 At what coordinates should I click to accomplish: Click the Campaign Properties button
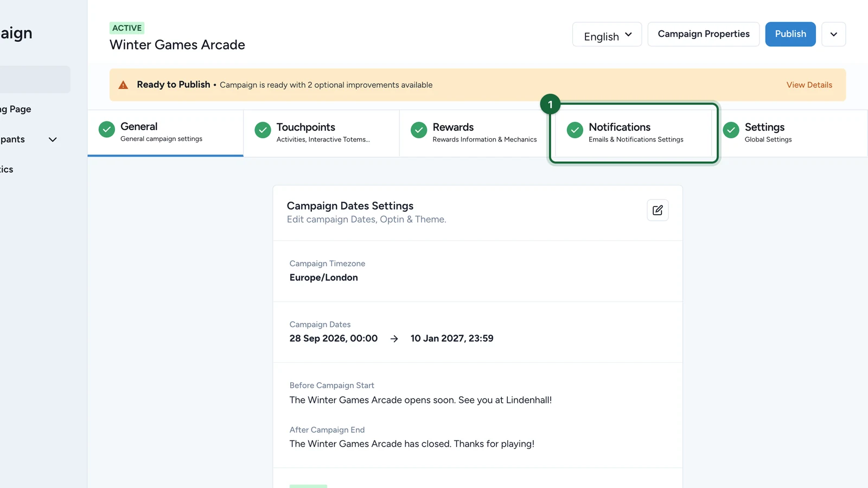[x=704, y=34]
